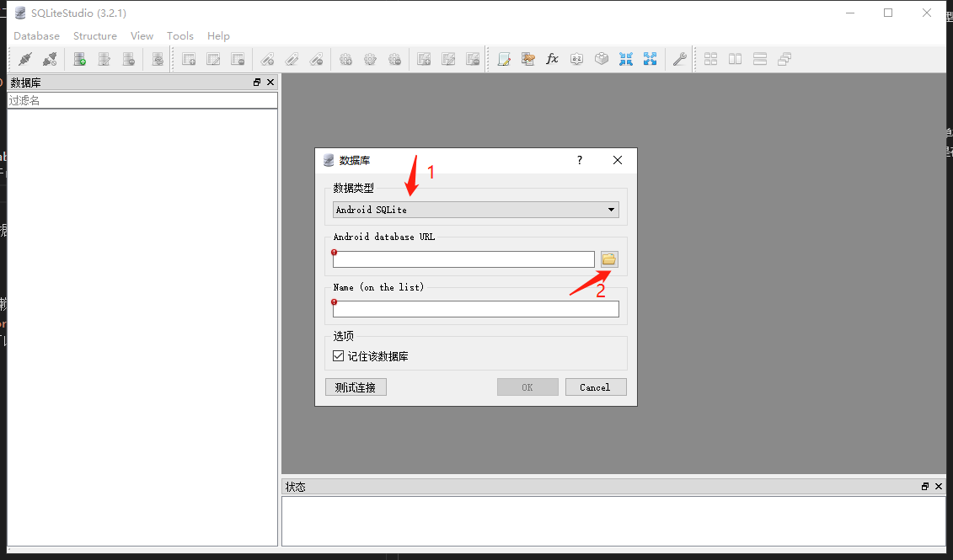
Task: Click the Cancel button in dialog
Action: coord(596,387)
